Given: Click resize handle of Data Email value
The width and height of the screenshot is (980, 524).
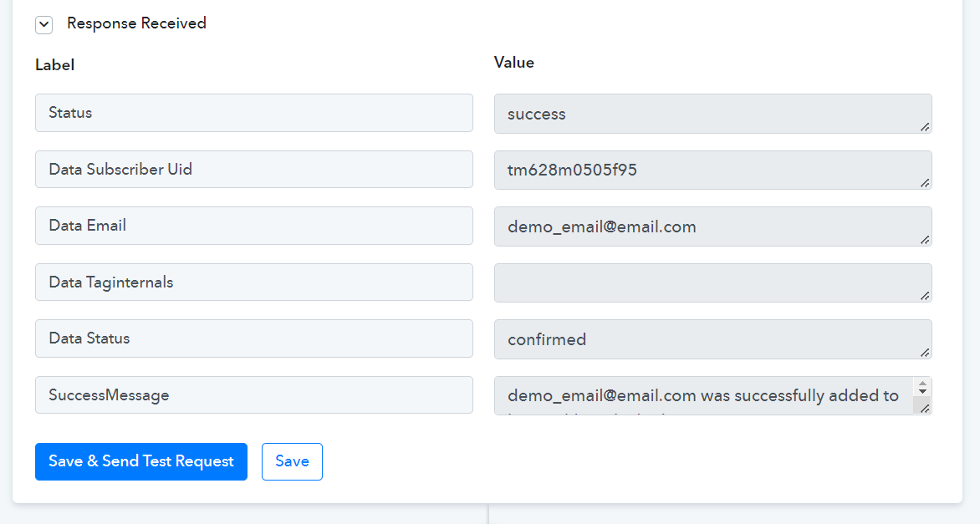Looking at the screenshot, I should pyautogui.click(x=925, y=240).
